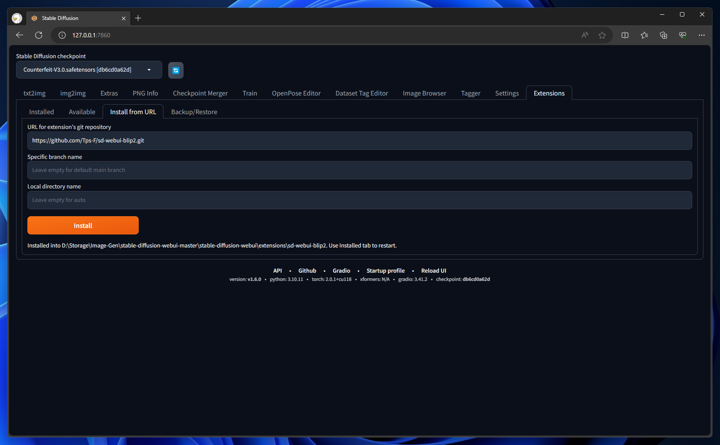Open the read aloud icon

[585, 35]
